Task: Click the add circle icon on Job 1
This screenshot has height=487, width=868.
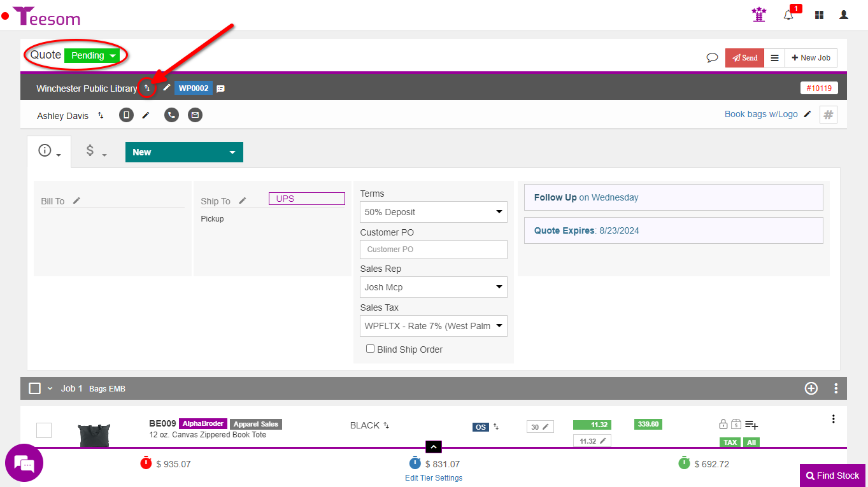Action: click(811, 388)
